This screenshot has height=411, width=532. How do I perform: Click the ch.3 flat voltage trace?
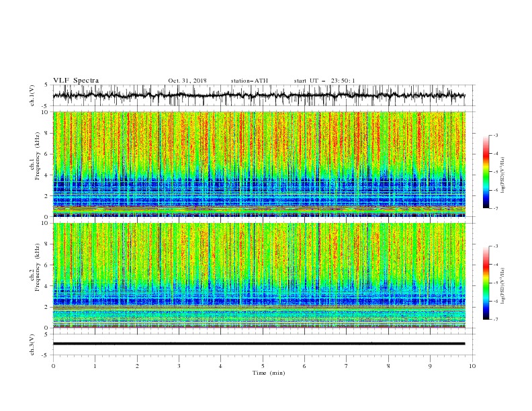[x=259, y=344]
